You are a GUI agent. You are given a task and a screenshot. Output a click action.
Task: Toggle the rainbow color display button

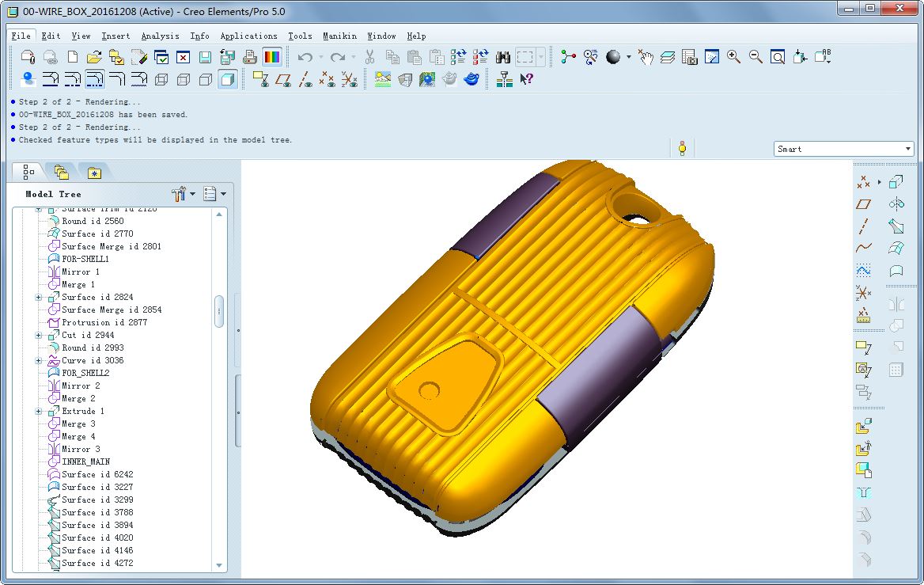tap(271, 57)
